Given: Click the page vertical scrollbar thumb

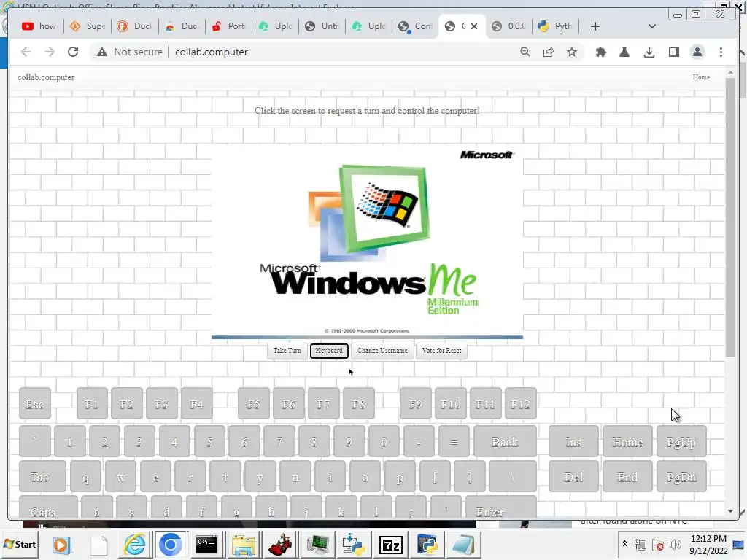Looking at the screenshot, I should [730, 217].
